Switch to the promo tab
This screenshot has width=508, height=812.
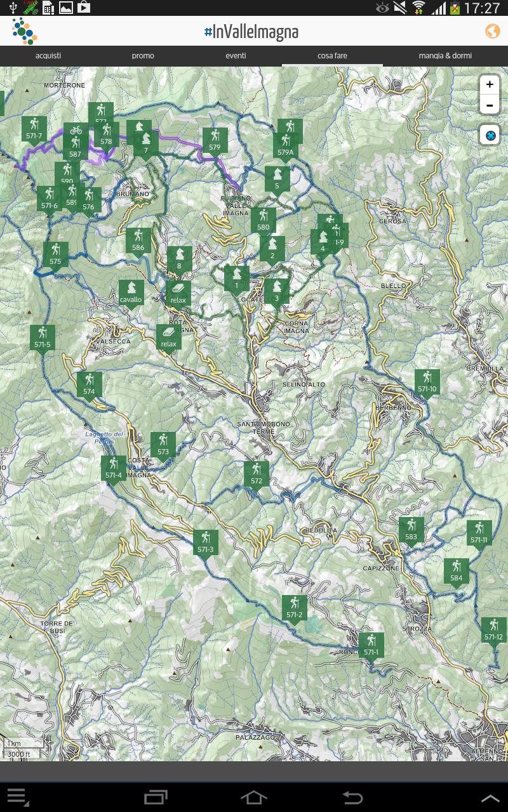pyautogui.click(x=143, y=56)
